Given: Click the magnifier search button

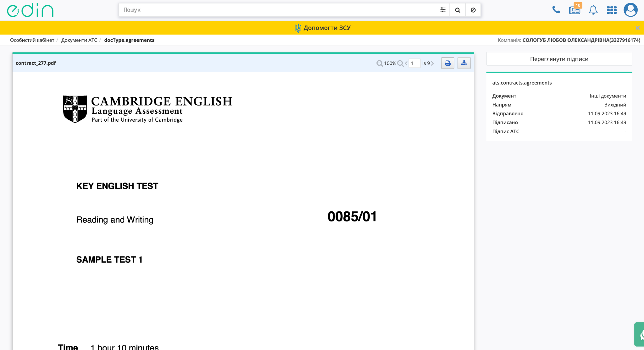Looking at the screenshot, I should point(458,10).
